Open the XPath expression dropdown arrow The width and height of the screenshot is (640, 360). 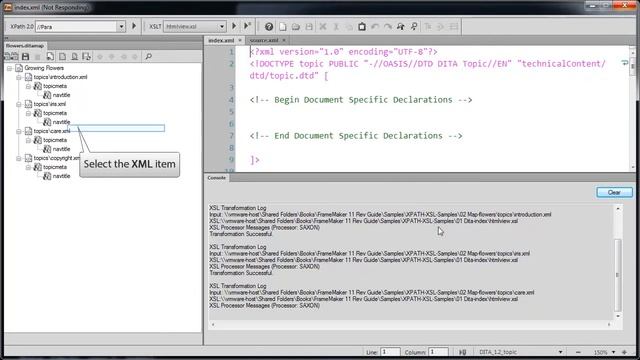click(x=121, y=27)
